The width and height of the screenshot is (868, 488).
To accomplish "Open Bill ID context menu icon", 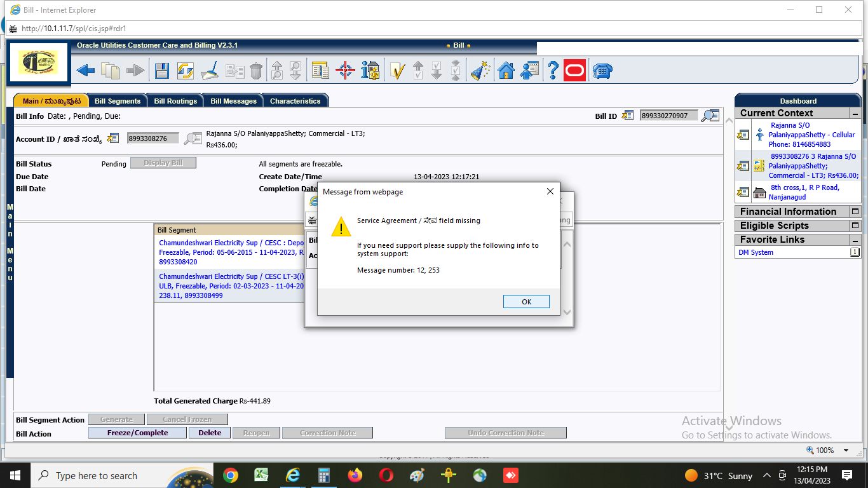I will pos(628,115).
